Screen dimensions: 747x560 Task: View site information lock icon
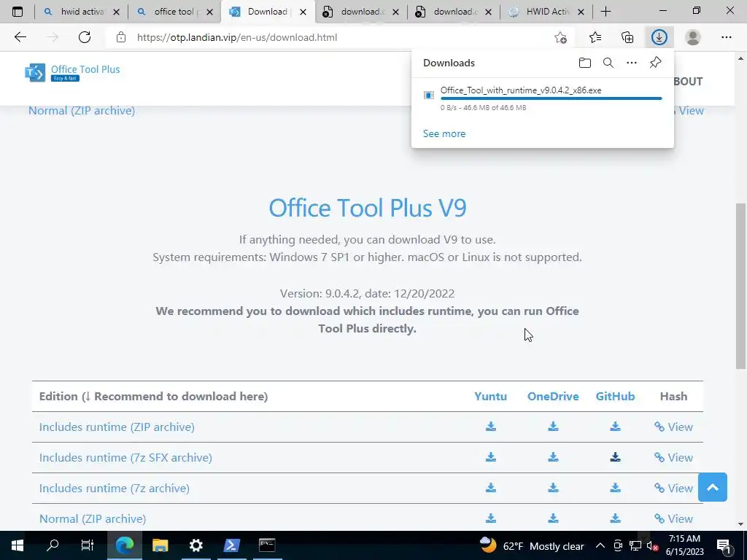click(121, 37)
